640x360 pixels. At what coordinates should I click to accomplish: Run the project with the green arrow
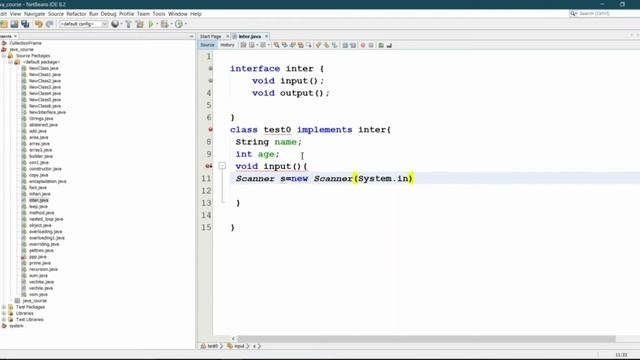pyautogui.click(x=151, y=24)
